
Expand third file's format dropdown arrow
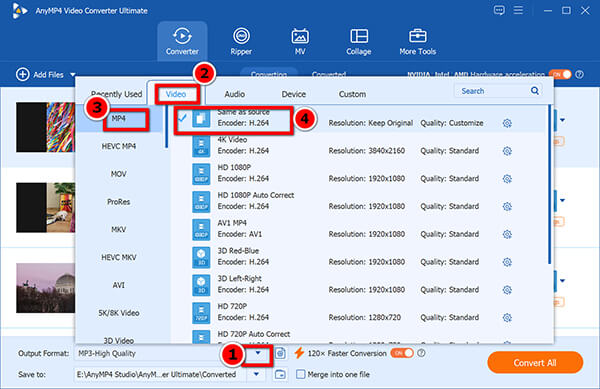coord(562,281)
